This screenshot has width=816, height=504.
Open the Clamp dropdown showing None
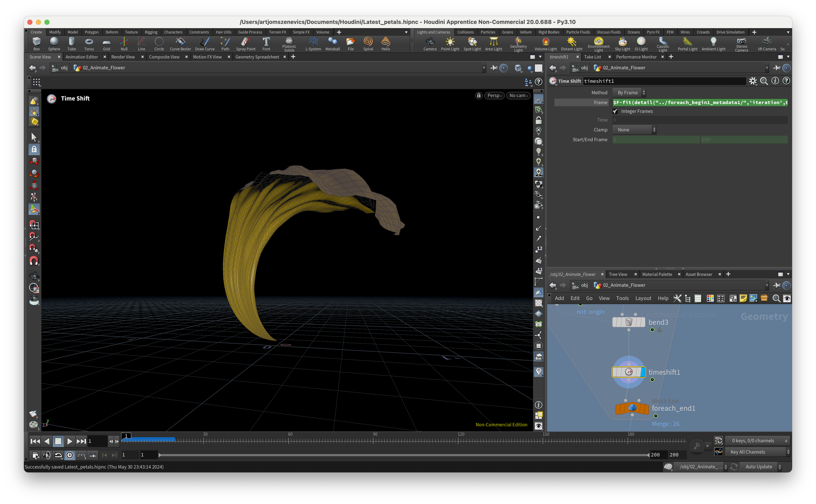pos(634,130)
